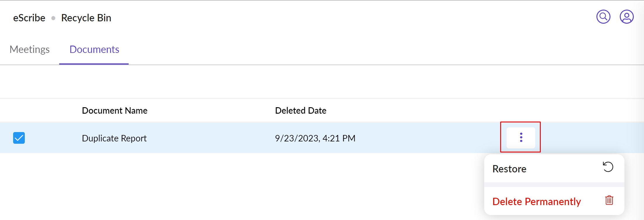This screenshot has height=220, width=644.
Task: Click the Document Name column header
Action: pyautogui.click(x=114, y=110)
